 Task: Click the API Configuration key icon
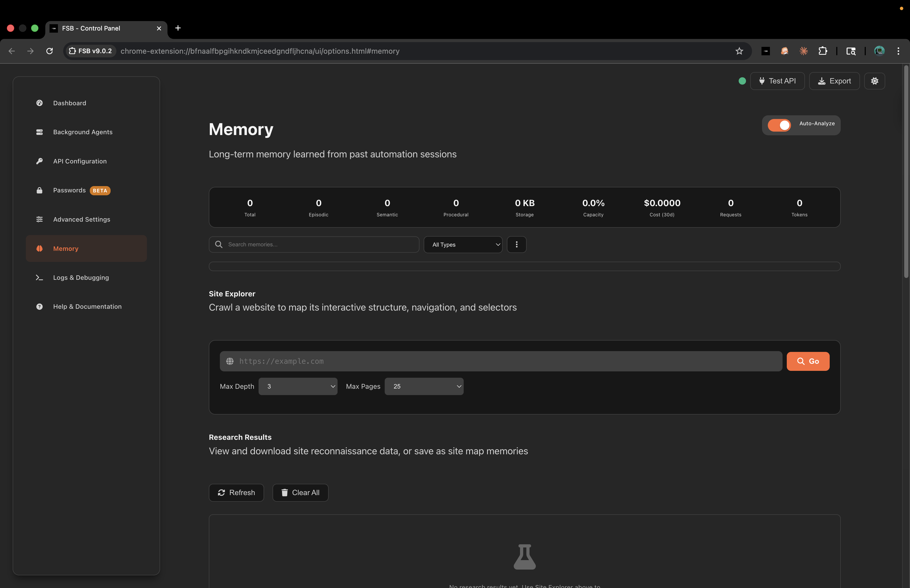click(x=39, y=161)
